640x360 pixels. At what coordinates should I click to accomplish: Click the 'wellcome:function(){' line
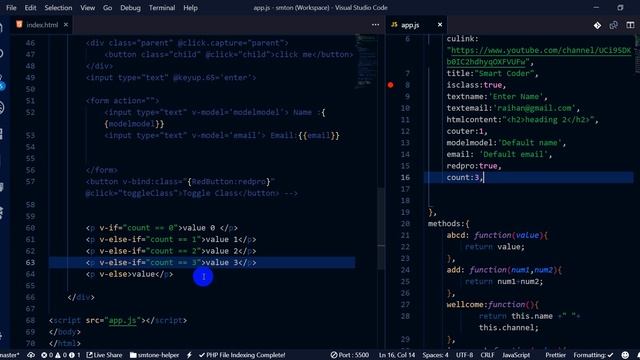click(493, 304)
